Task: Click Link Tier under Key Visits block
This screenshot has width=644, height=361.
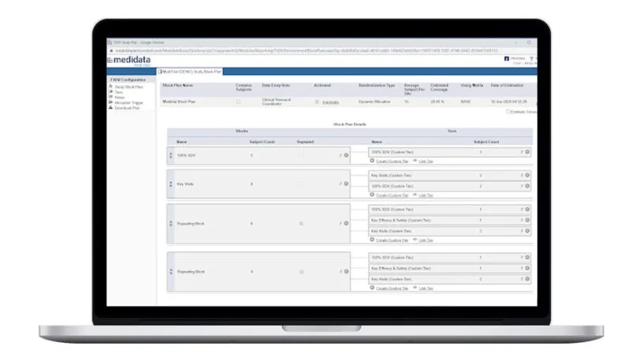Action: [x=425, y=195]
